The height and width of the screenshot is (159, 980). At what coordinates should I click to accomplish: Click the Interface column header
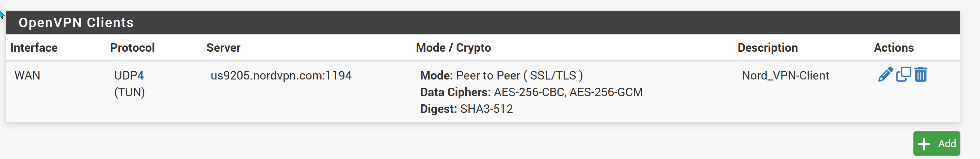tap(34, 48)
